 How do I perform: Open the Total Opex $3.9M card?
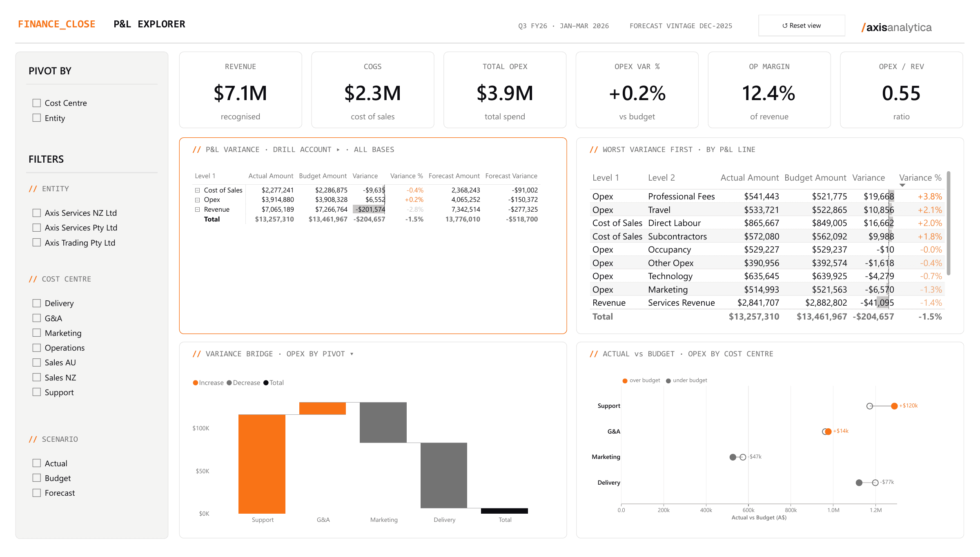(505, 90)
